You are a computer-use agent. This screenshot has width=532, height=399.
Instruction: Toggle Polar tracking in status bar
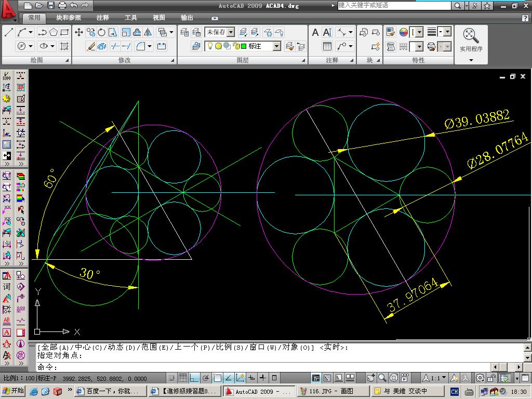206,378
